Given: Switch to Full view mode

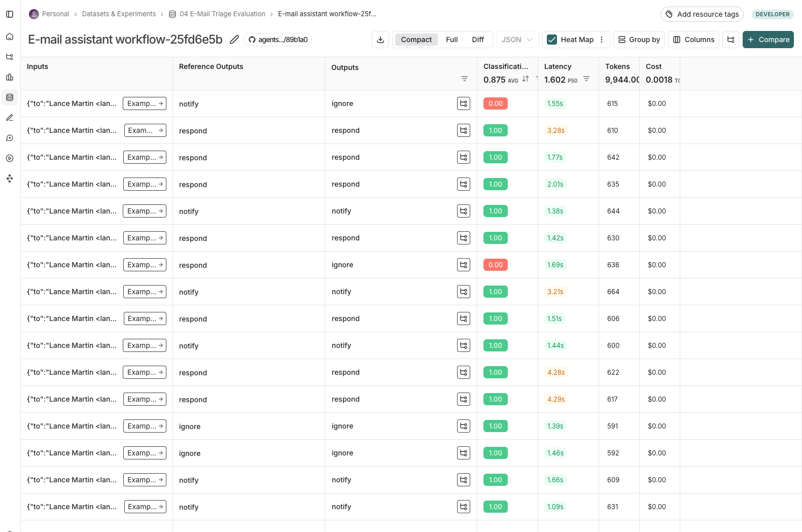Looking at the screenshot, I should [451, 40].
